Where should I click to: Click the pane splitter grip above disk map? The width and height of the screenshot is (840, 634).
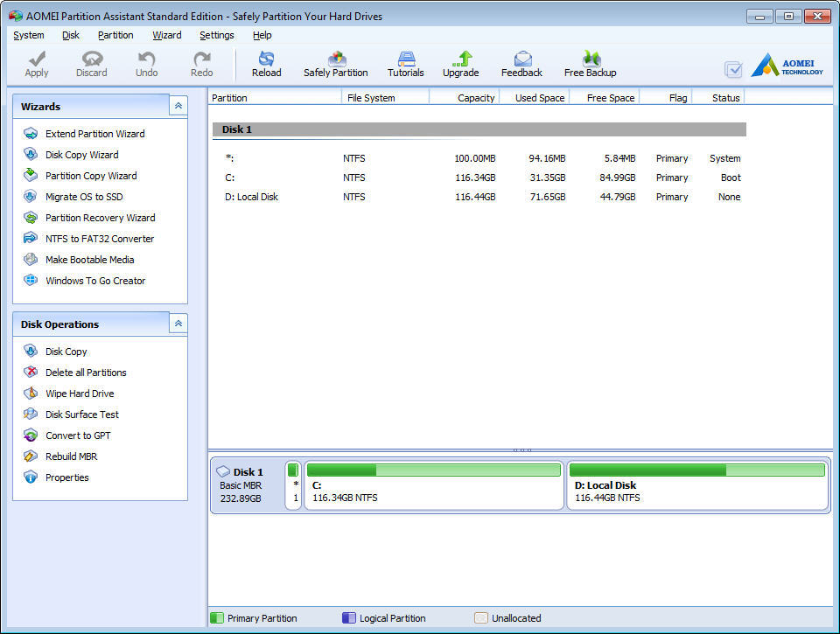(x=521, y=450)
